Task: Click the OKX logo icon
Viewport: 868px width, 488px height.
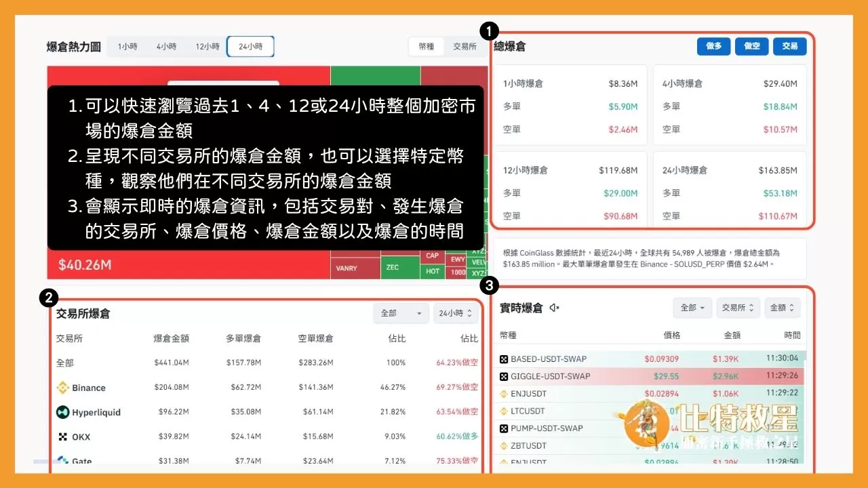Action: (x=63, y=437)
